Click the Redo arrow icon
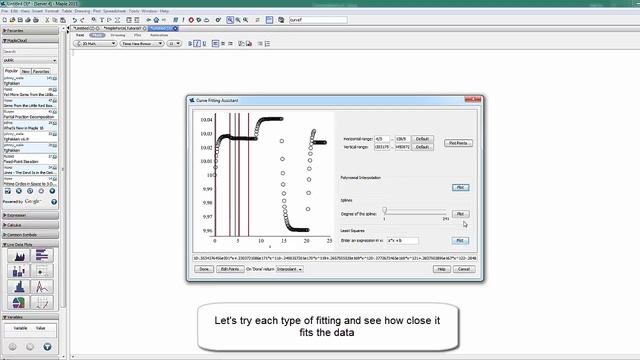Viewport: 640px width, 360px height. [82, 20]
